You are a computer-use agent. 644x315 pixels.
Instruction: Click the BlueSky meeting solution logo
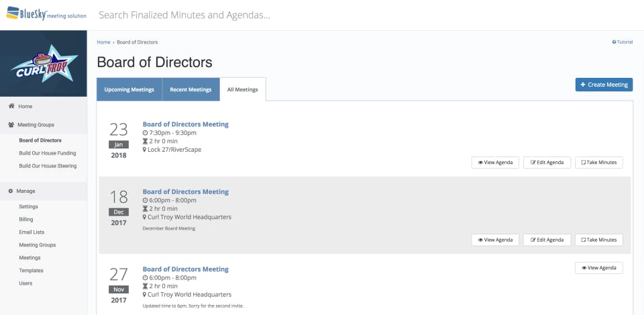tap(46, 14)
